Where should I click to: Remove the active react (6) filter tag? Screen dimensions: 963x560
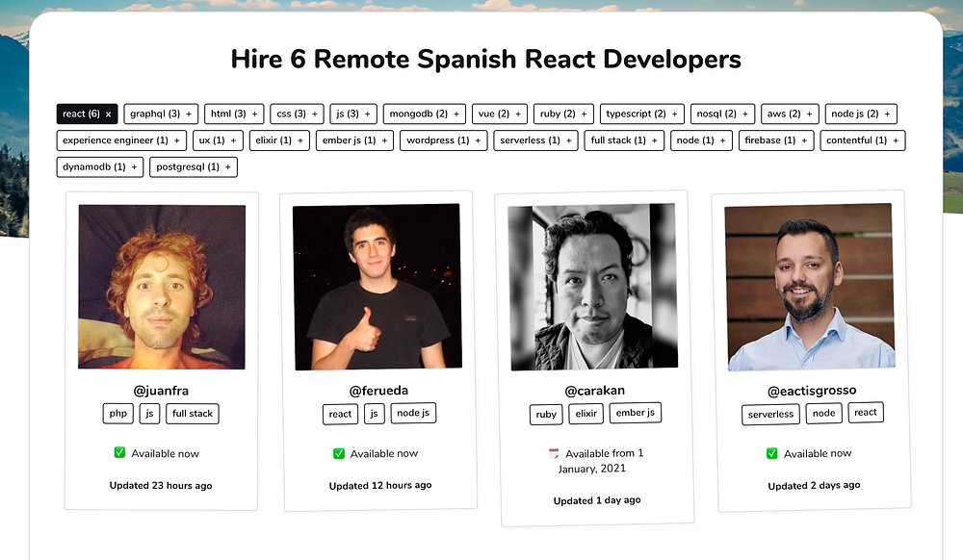[x=87, y=114]
